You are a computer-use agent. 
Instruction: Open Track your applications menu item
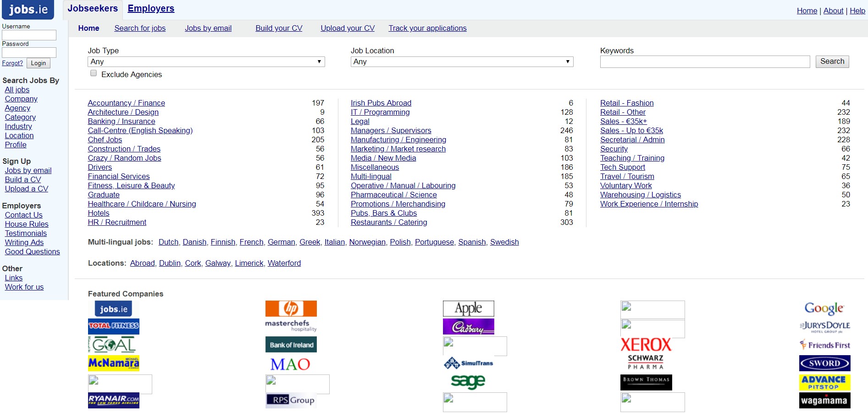(427, 28)
